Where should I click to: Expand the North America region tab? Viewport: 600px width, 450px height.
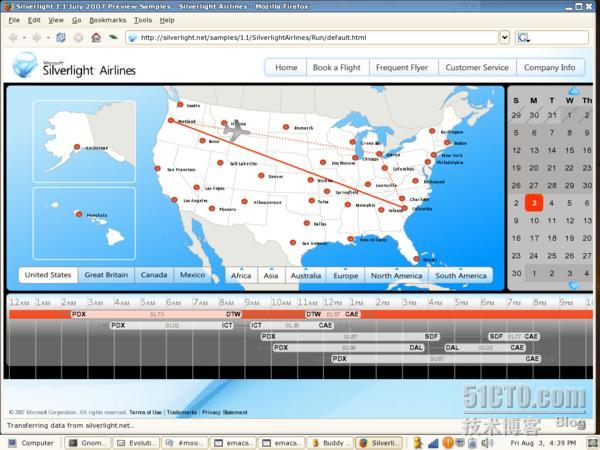point(396,276)
